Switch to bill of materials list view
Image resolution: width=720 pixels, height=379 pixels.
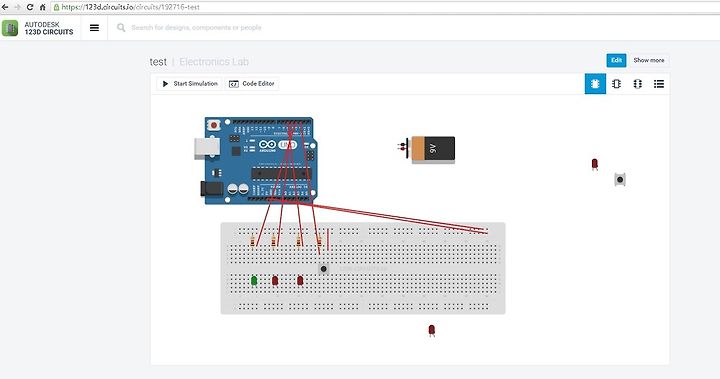tap(659, 84)
